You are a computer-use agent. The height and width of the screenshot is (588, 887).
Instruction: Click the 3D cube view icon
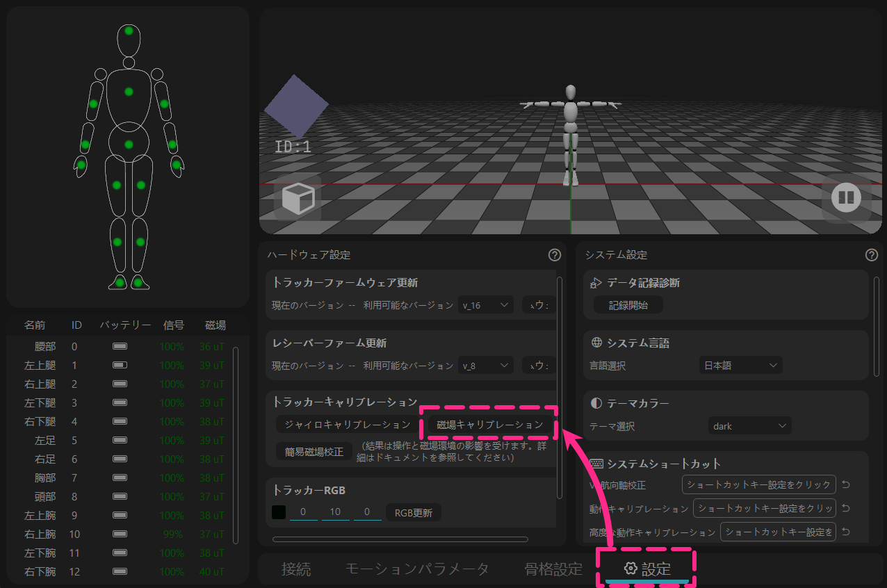coord(298,199)
